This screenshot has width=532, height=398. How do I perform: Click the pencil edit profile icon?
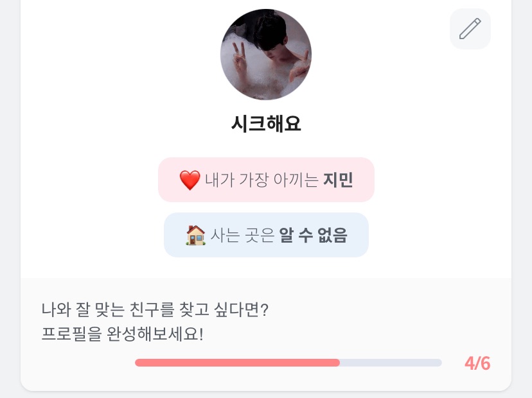[470, 29]
